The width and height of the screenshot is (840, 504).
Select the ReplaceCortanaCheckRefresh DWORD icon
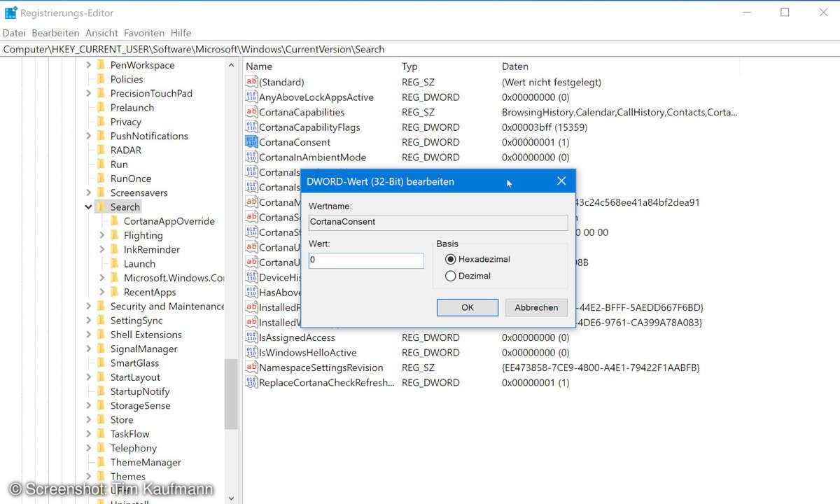(x=251, y=382)
